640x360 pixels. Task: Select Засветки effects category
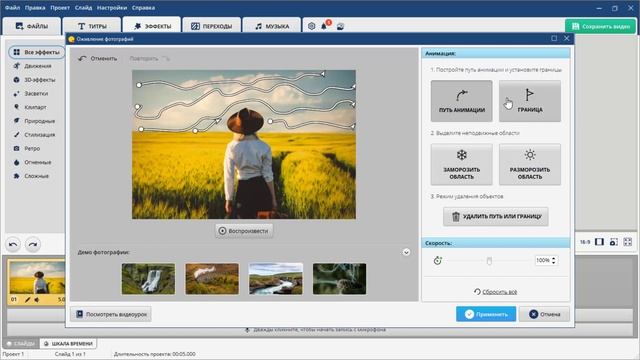point(31,93)
